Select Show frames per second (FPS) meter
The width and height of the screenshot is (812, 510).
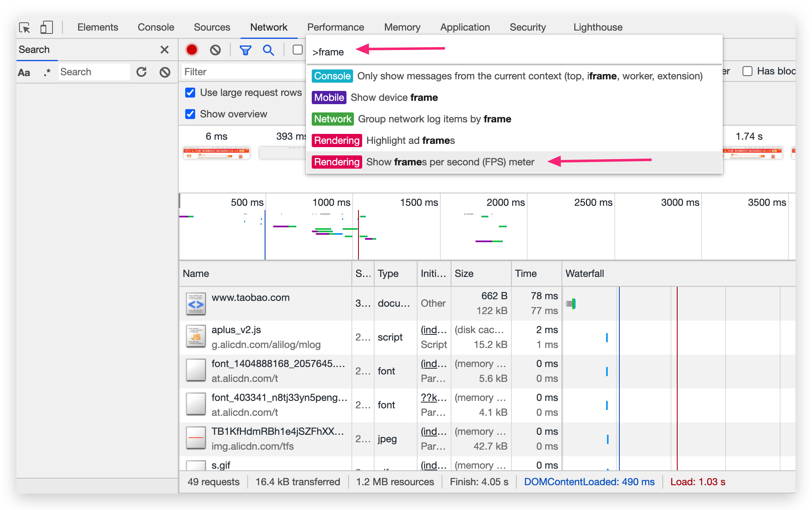coord(450,162)
